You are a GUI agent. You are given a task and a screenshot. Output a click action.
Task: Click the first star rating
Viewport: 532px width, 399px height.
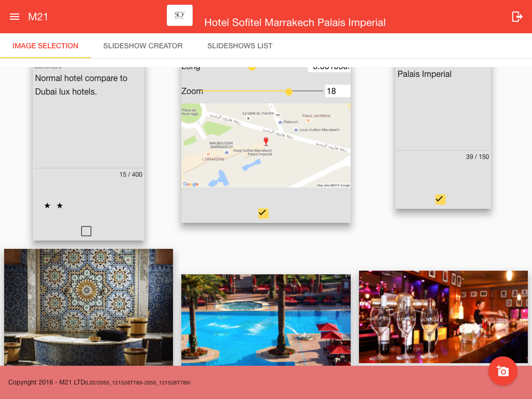tap(47, 206)
